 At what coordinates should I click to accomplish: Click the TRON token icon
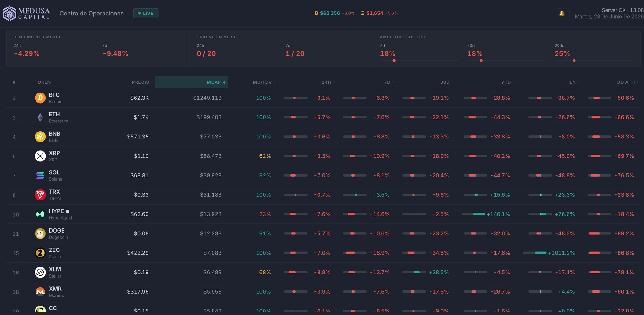pyautogui.click(x=40, y=195)
